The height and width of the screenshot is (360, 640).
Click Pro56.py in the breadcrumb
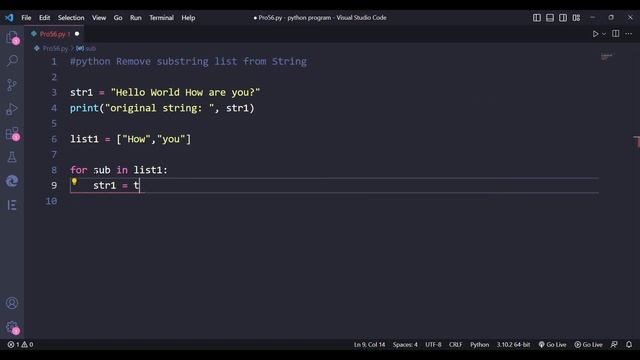click(55, 48)
